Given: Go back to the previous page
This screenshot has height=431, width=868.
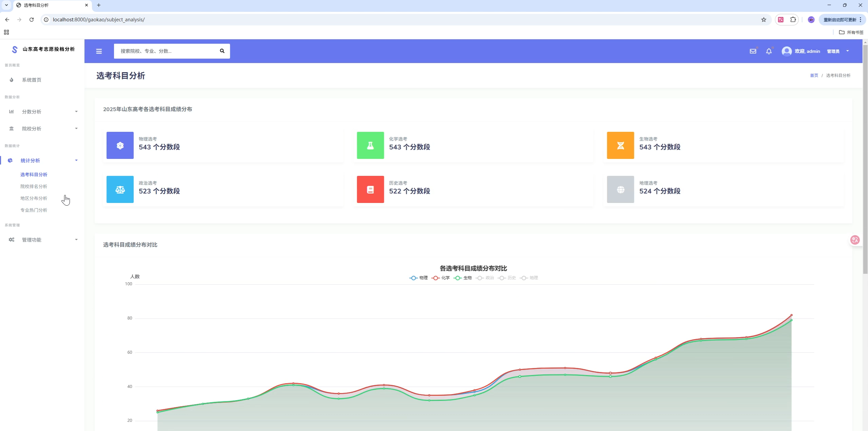Looking at the screenshot, I should [x=7, y=20].
